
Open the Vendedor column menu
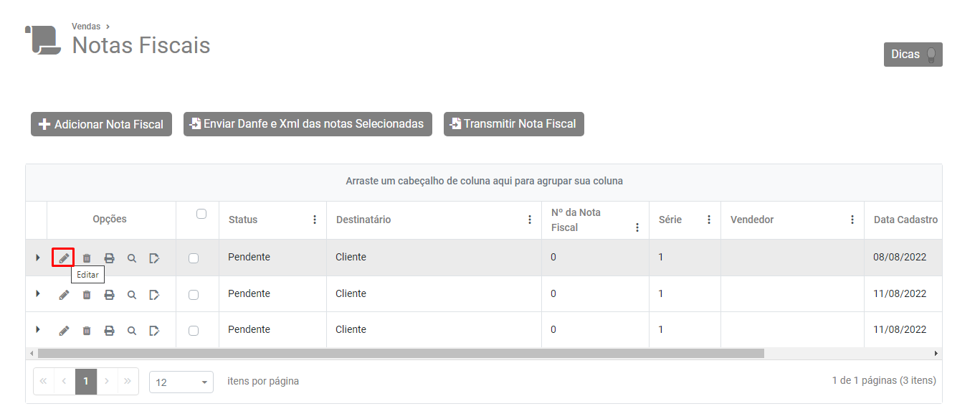click(x=852, y=220)
